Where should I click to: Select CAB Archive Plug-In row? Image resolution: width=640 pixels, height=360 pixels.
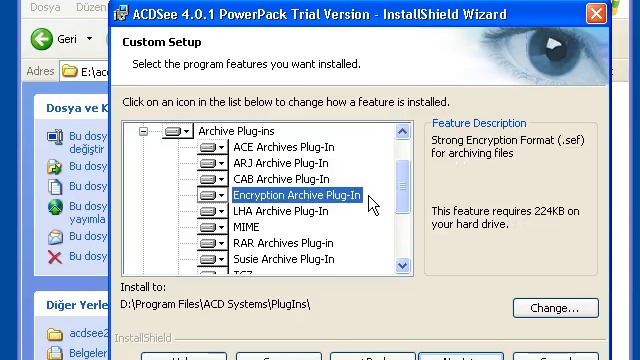coord(281,179)
